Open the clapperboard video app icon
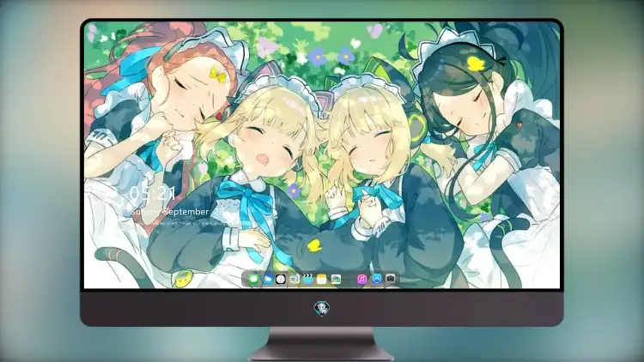The width and height of the screenshot is (644, 362). (307, 279)
